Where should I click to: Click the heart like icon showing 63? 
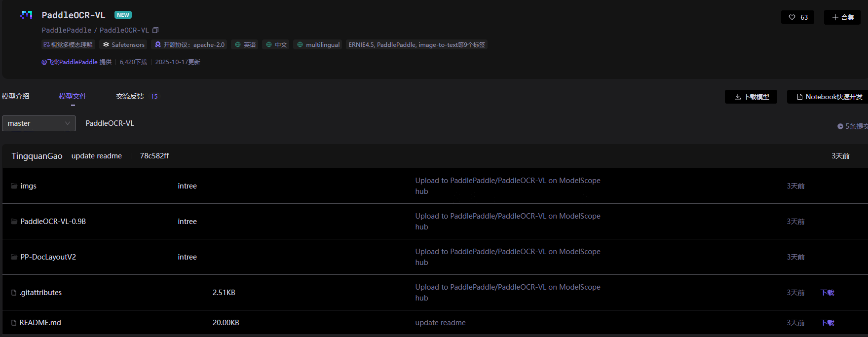[792, 17]
